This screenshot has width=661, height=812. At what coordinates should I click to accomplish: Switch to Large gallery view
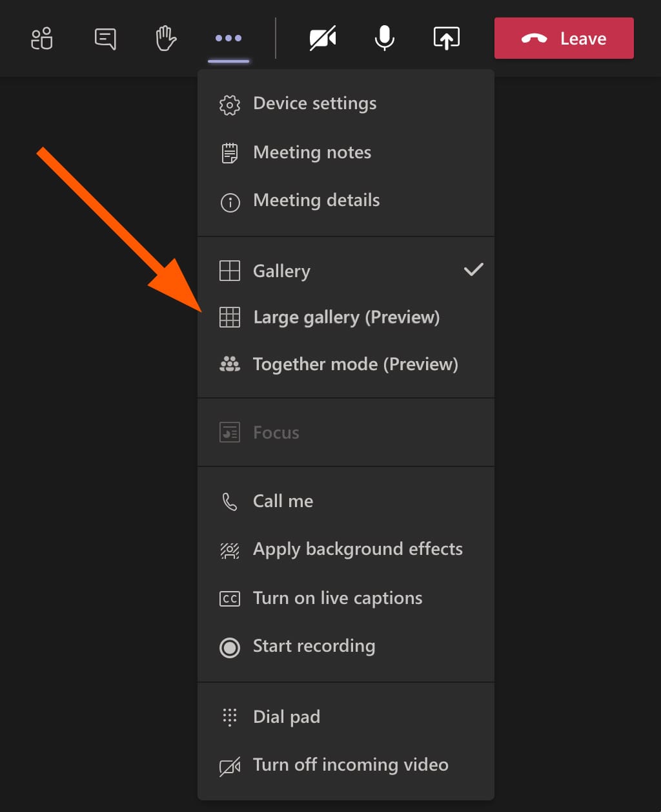(x=346, y=317)
